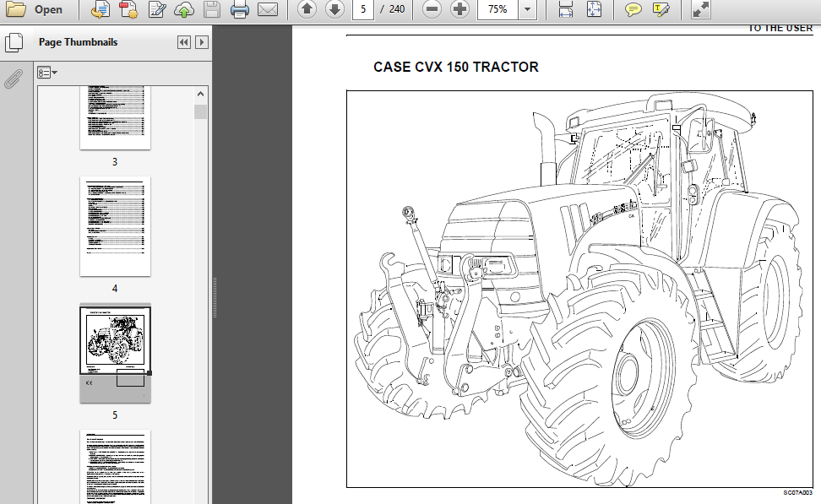This screenshot has width=821, height=504.
Task: Select the highlight text tool
Action: 661,9
